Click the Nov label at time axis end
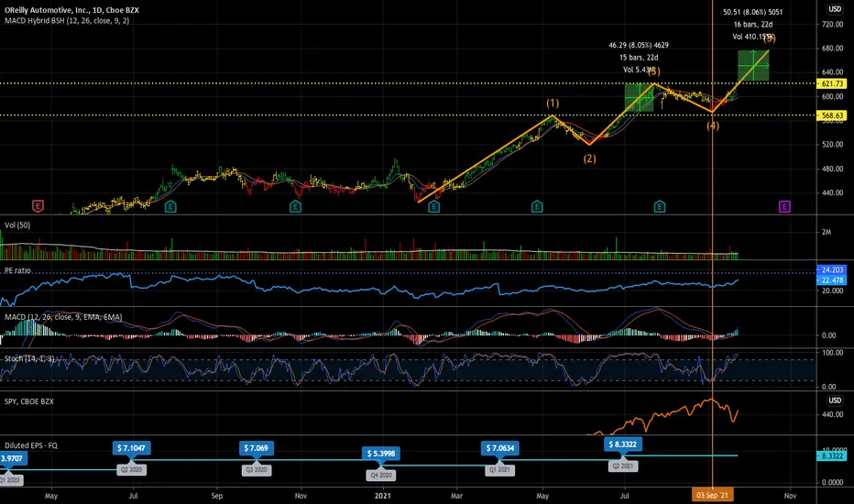 [x=790, y=496]
